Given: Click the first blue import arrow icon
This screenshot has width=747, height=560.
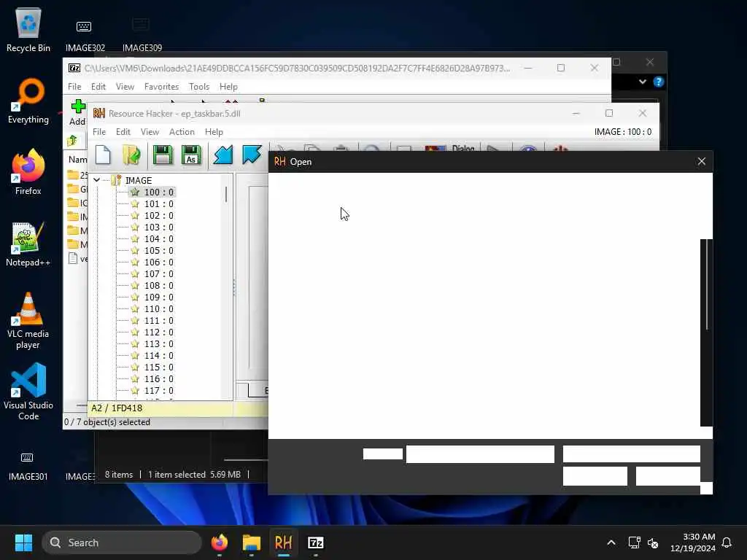Looking at the screenshot, I should point(222,155).
